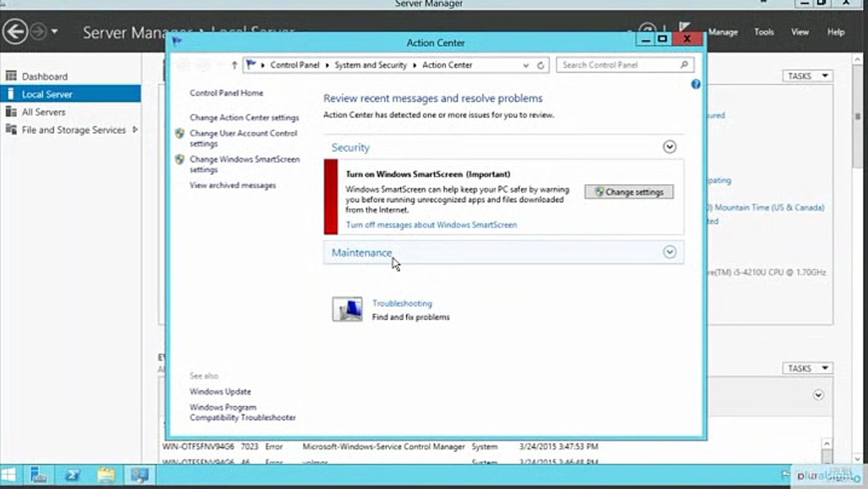
Task: Open the Windows Update link under See also
Action: (x=220, y=392)
